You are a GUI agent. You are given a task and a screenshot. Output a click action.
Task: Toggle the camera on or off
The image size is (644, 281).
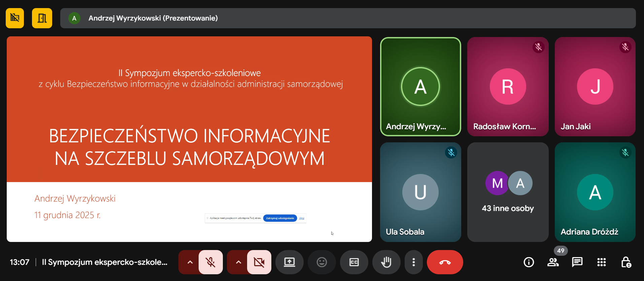coord(259,262)
